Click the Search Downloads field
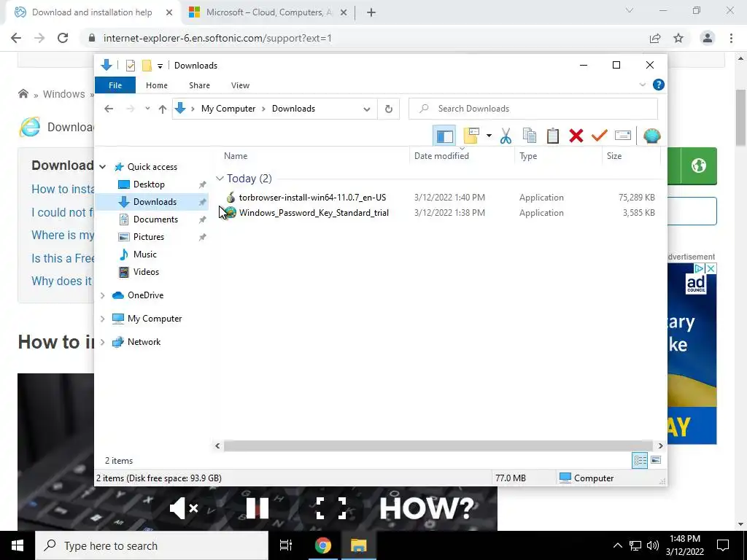 point(533,109)
